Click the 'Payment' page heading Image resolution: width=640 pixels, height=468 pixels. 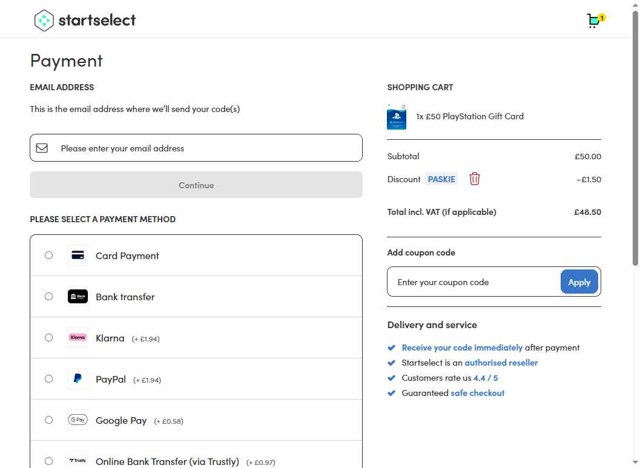(x=66, y=61)
